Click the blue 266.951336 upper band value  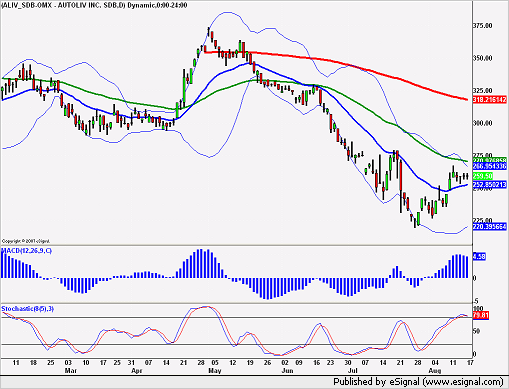coord(489,166)
